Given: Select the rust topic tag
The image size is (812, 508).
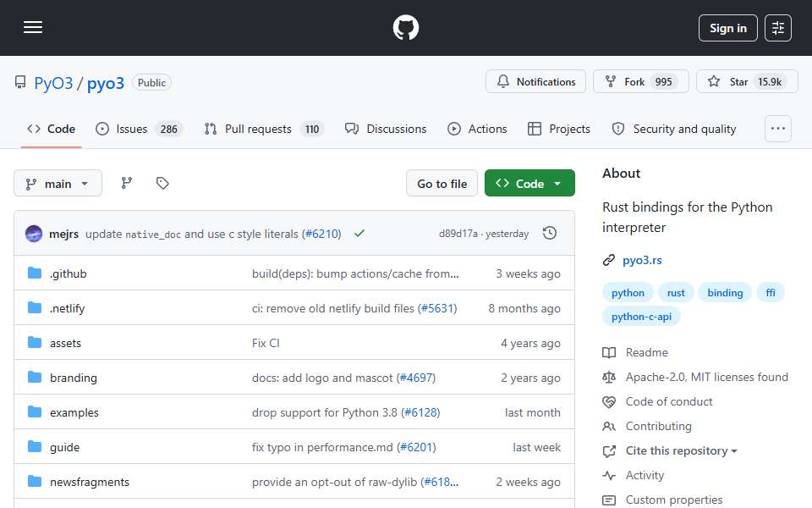Looking at the screenshot, I should (676, 293).
